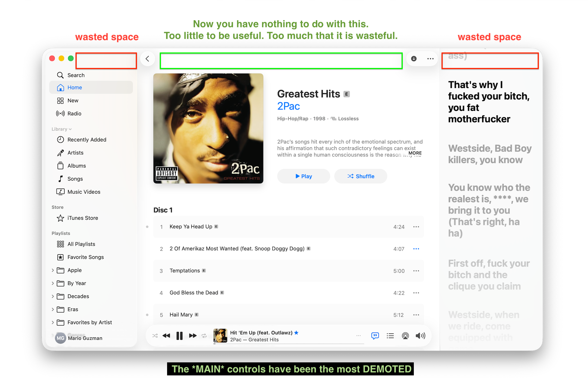Open the Mario Guzman account profile
This screenshot has width=588, height=385.
click(79, 338)
